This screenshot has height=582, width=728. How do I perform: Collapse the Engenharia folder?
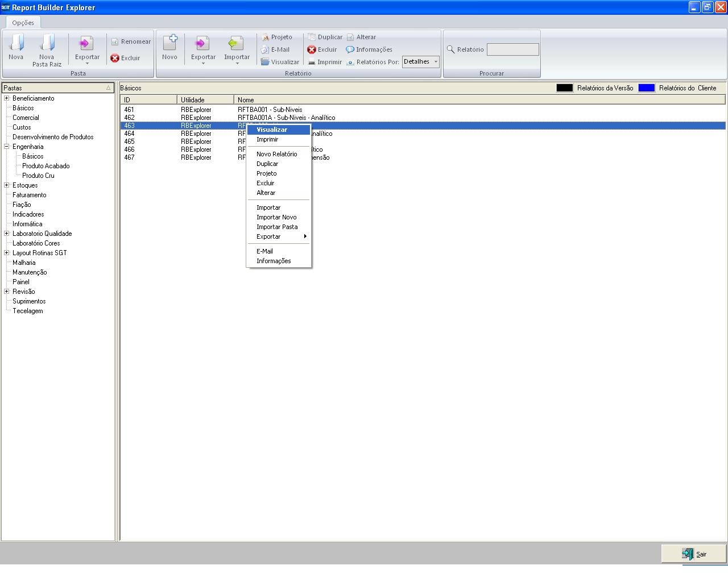7,147
